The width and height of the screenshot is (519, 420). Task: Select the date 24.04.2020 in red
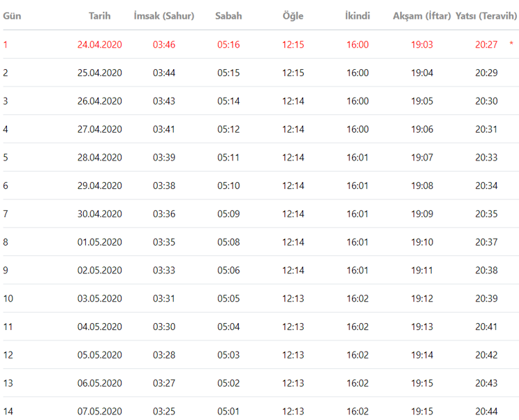pos(100,45)
